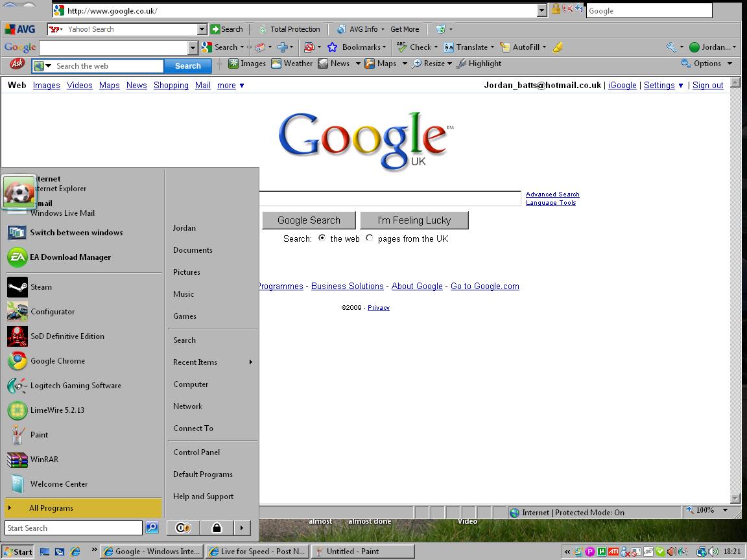Click Ask toolbar Images button
This screenshot has height=560, width=747.
point(247,64)
